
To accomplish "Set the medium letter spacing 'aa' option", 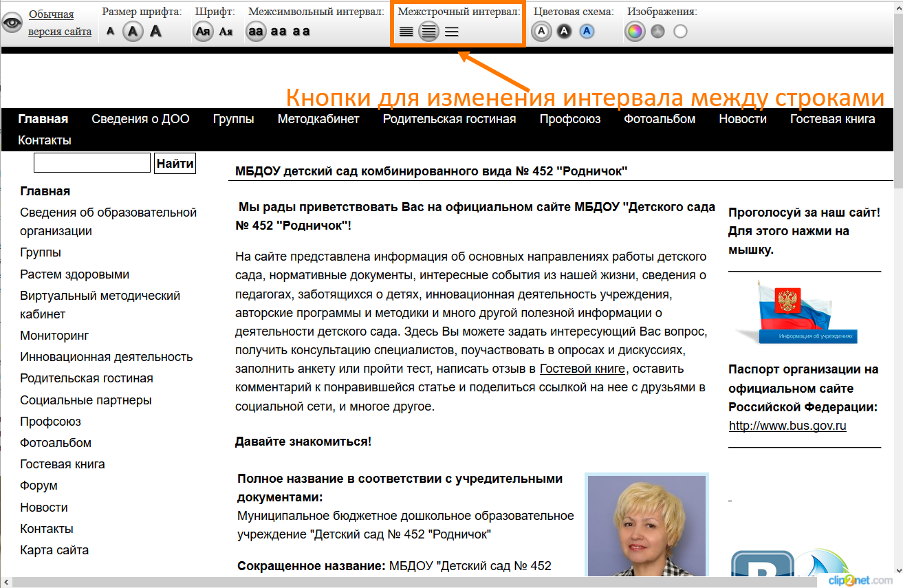I will tap(279, 31).
